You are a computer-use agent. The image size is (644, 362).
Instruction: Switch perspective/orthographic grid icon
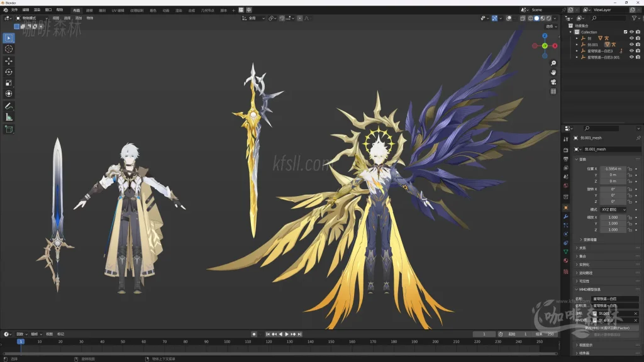pyautogui.click(x=553, y=91)
